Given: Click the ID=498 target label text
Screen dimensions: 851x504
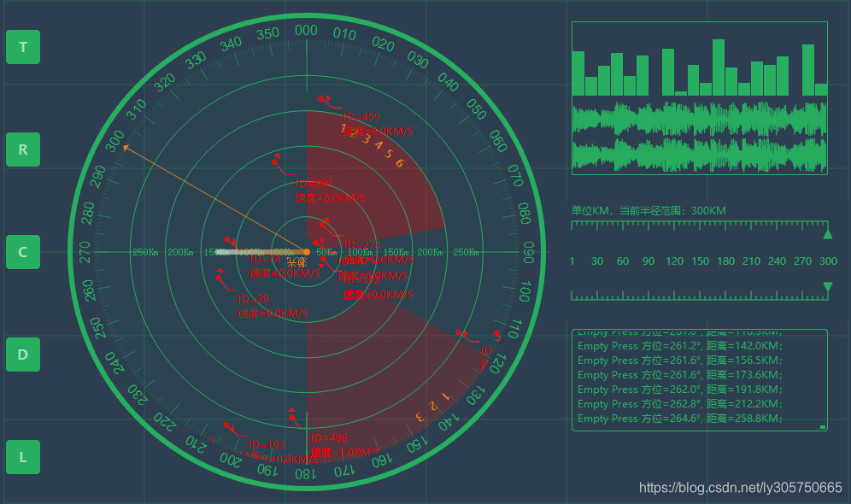Looking at the screenshot, I should tap(329, 438).
